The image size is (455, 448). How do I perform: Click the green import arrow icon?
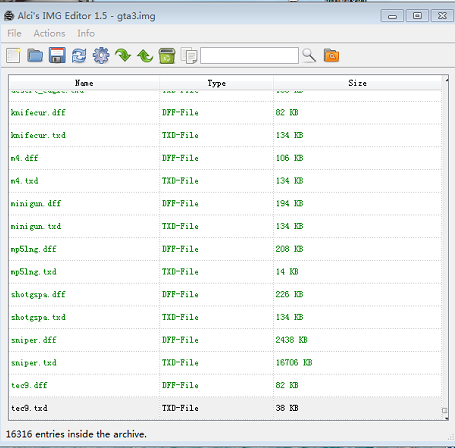click(123, 55)
